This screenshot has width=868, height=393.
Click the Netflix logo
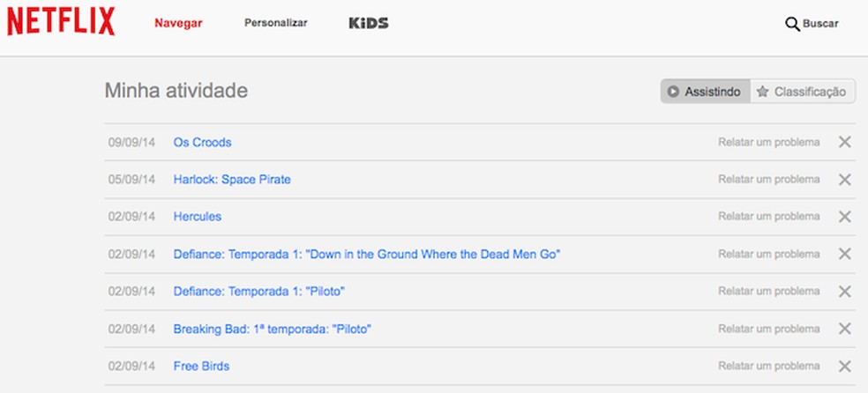point(61,21)
